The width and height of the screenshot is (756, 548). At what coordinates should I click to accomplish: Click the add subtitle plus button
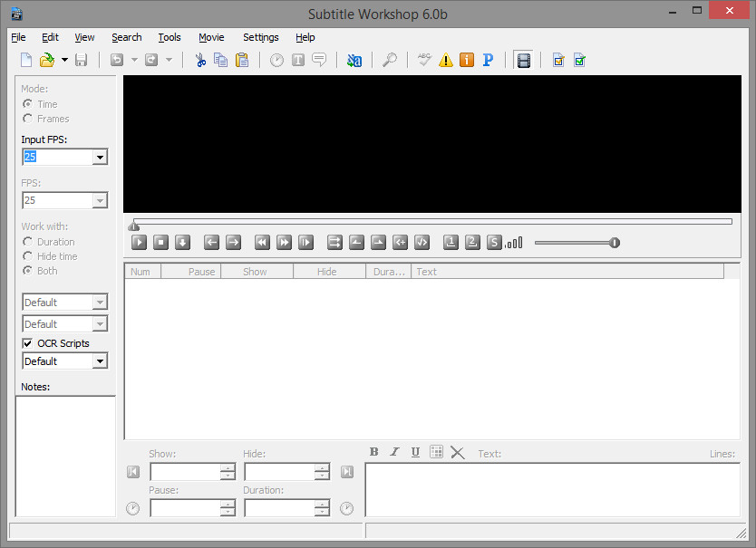(x=400, y=243)
